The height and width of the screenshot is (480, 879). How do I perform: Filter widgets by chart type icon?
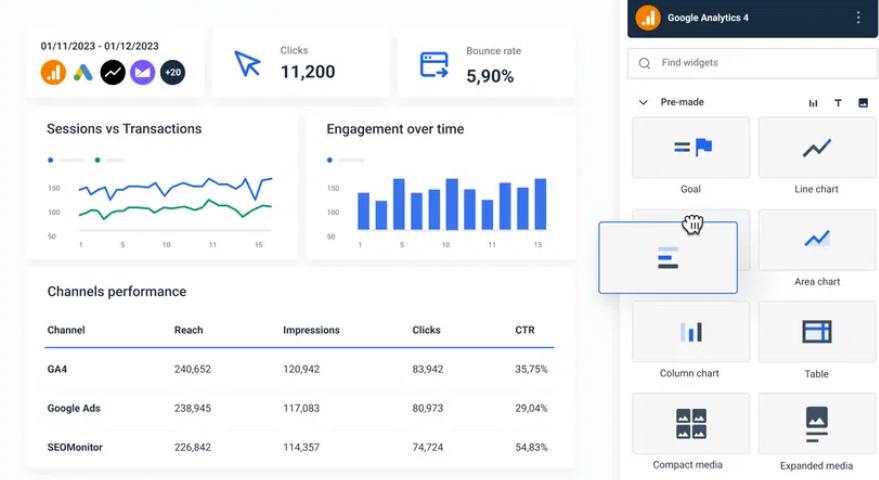click(x=813, y=103)
